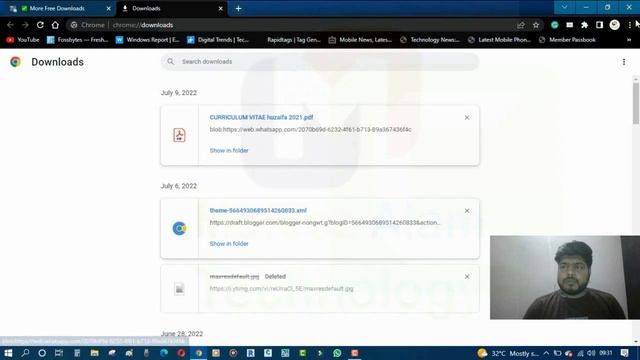Open the Digital Trends bookmark
The width and height of the screenshot is (640, 360).
218,40
